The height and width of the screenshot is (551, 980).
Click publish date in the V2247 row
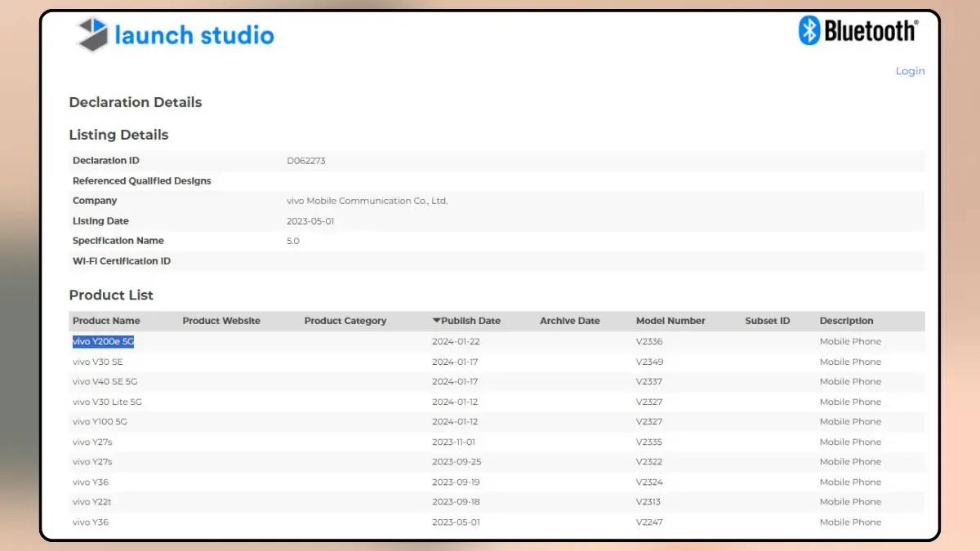click(x=456, y=522)
